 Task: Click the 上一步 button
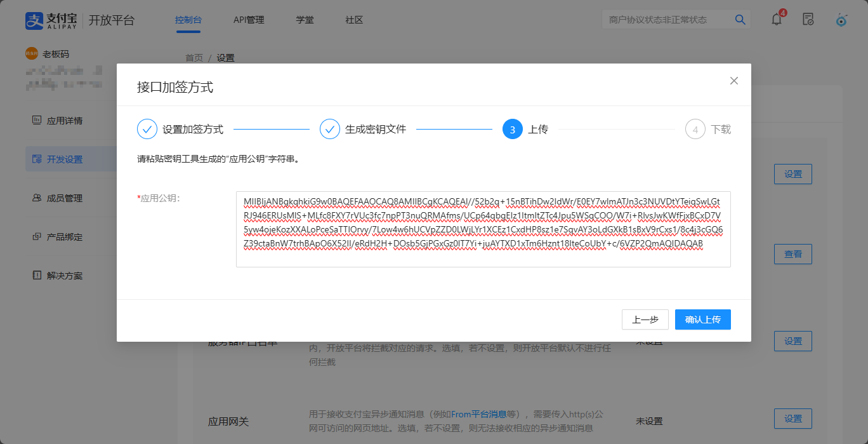(x=645, y=320)
